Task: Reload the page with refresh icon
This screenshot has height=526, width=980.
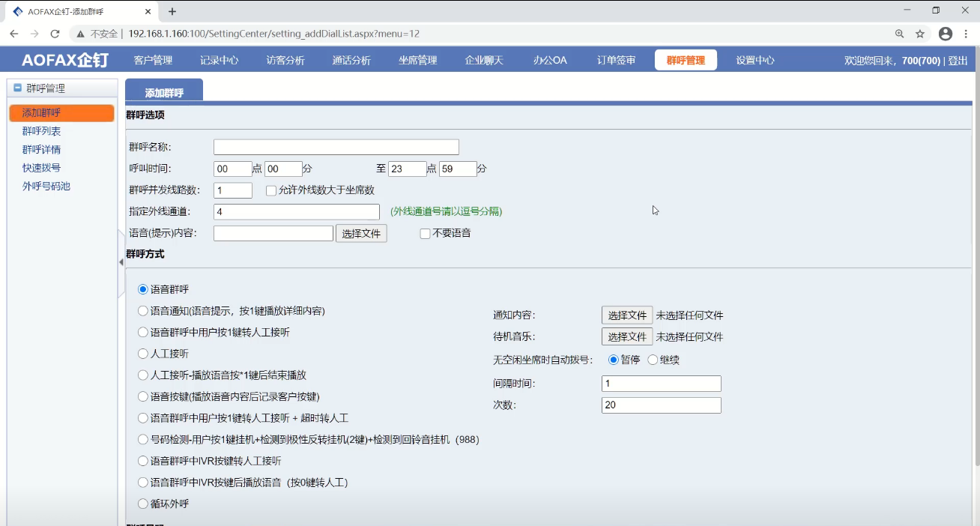Action: [x=55, y=34]
